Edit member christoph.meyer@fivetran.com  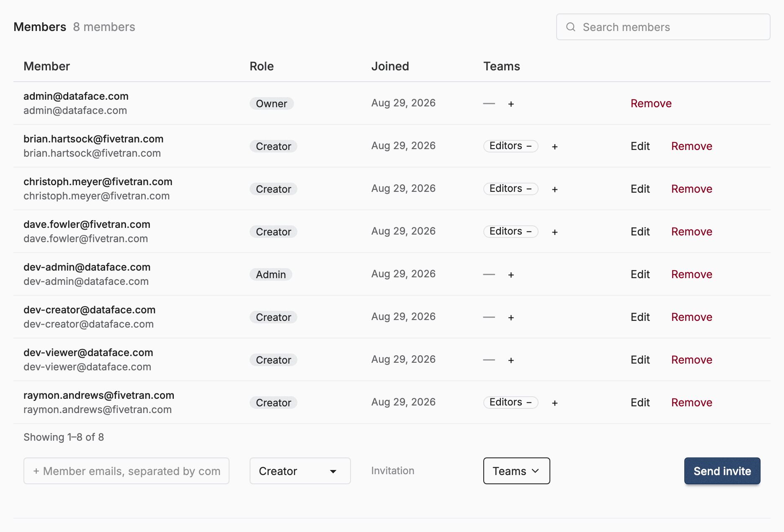[x=640, y=189]
